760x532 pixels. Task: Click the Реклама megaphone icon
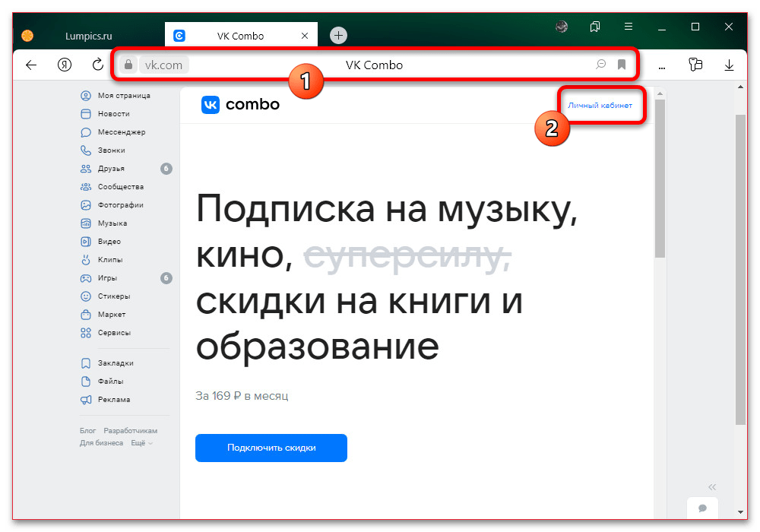pyautogui.click(x=86, y=400)
